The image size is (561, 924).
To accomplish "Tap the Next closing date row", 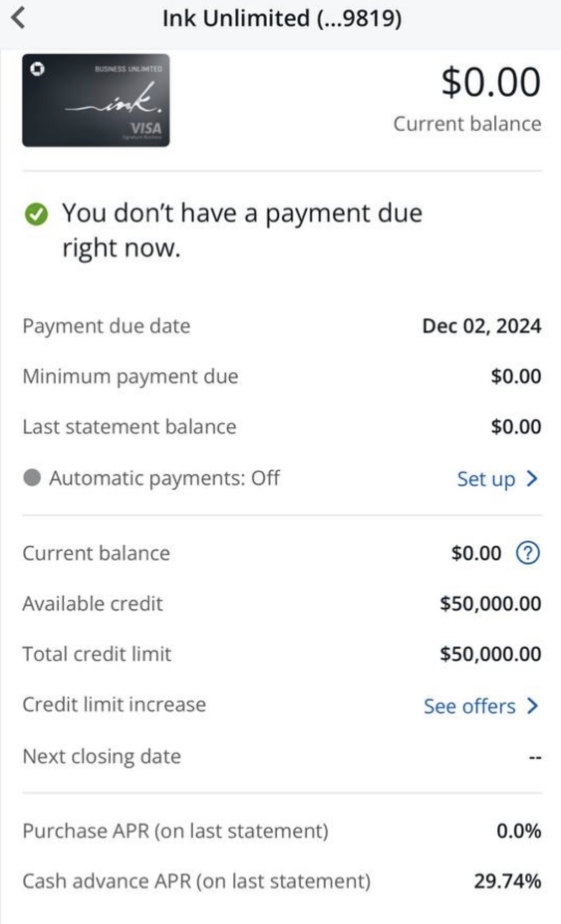I will click(x=282, y=756).
